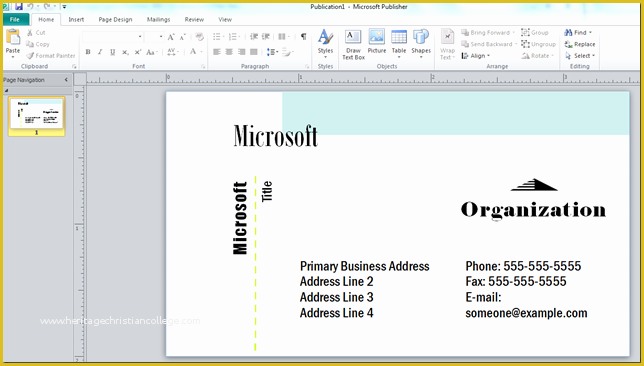The image size is (644, 366).
Task: Click the Cut button
Action: (36, 32)
